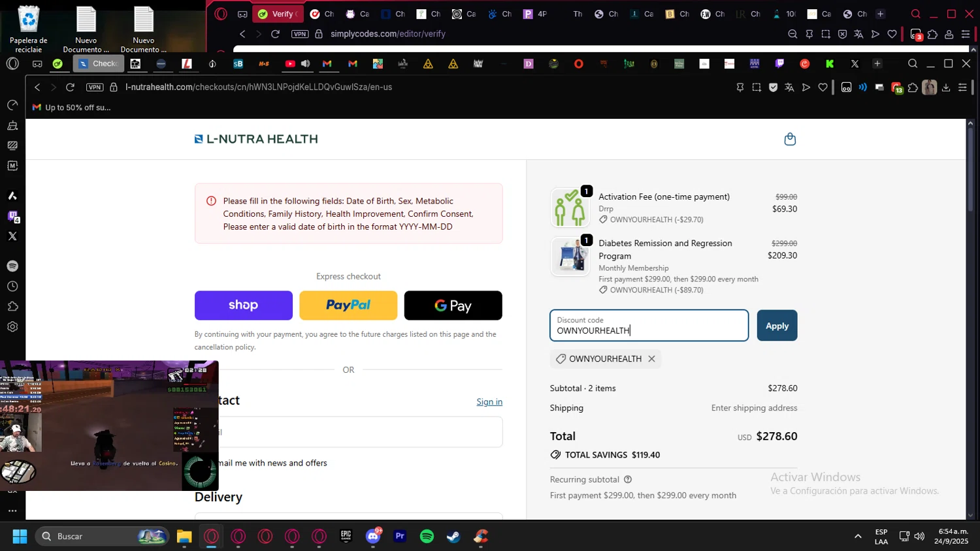The width and height of the screenshot is (980, 551).
Task: Open the Windows Start menu
Action: tap(20, 537)
